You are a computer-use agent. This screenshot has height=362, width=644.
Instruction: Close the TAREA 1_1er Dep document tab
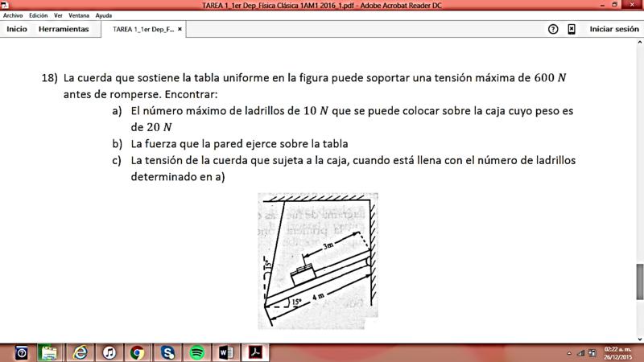coord(180,29)
